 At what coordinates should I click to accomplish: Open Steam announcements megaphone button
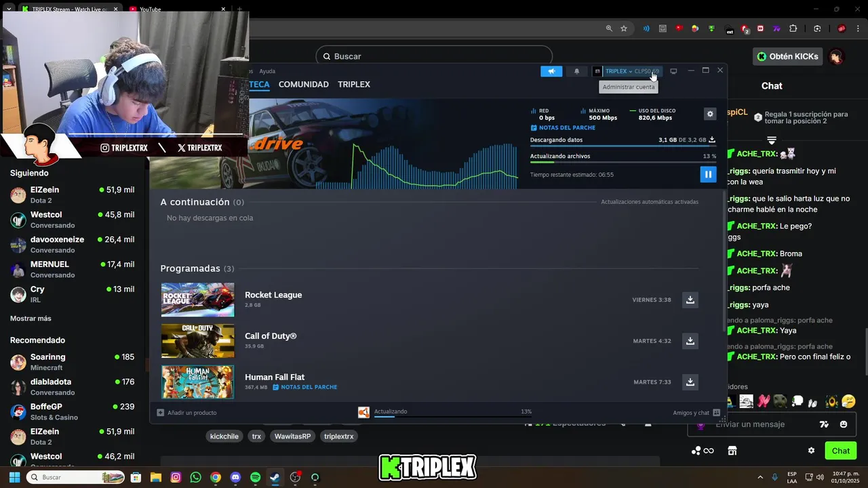click(551, 71)
